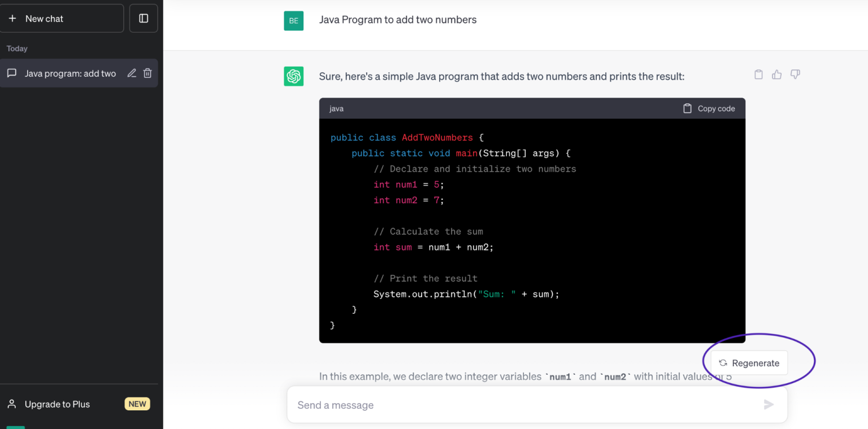The height and width of the screenshot is (429, 868).
Task: Click the copy message icon
Action: point(758,74)
